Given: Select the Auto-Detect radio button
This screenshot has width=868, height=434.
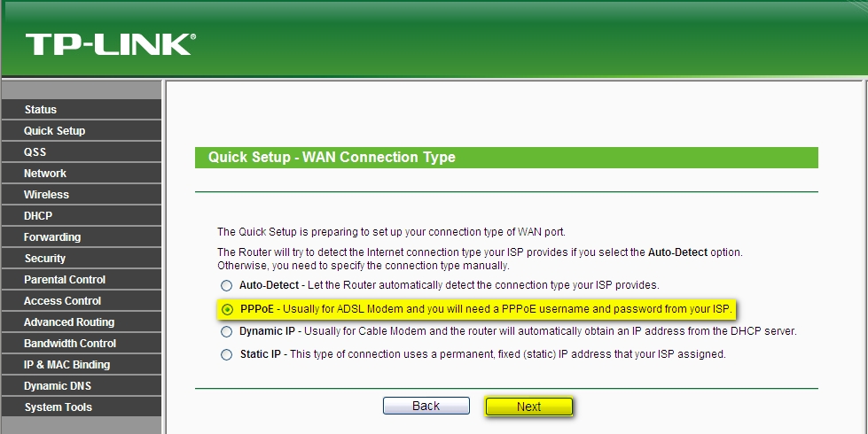Looking at the screenshot, I should coord(226,286).
